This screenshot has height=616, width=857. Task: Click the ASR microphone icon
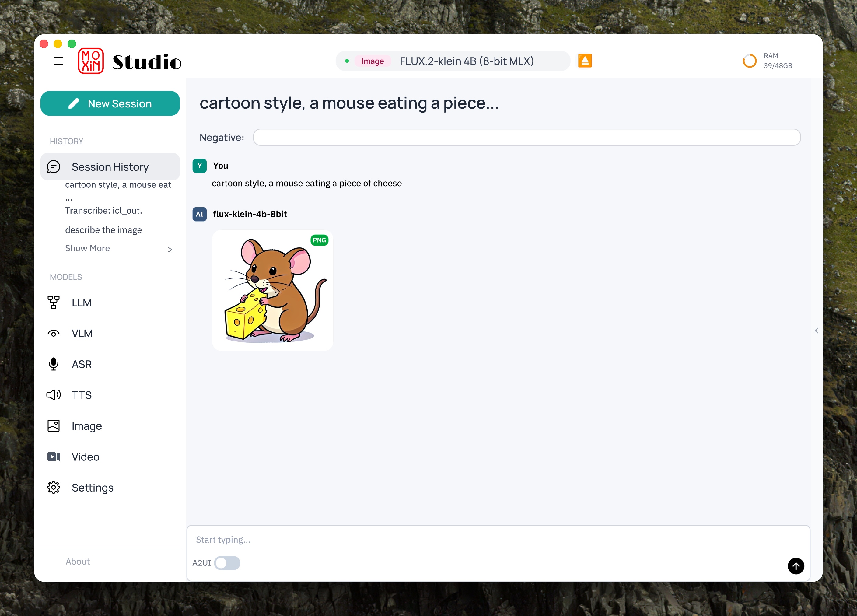coord(54,364)
